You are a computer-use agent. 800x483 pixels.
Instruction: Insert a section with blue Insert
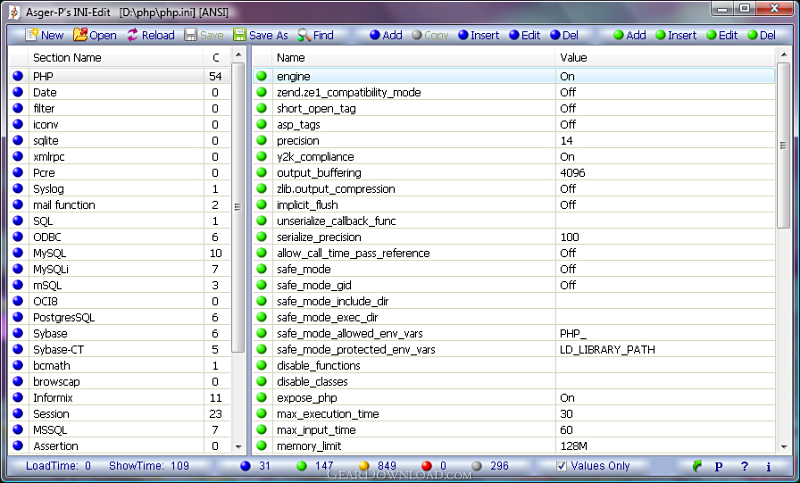pos(479,35)
